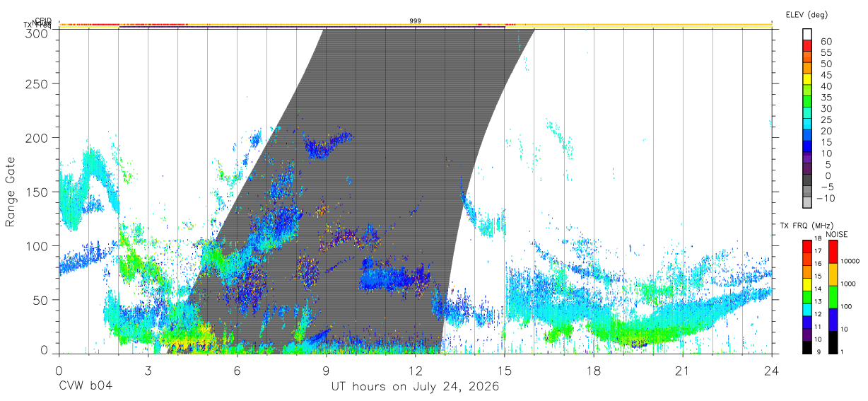Click the "30" tick on the ELEV scale

pyautogui.click(x=826, y=109)
